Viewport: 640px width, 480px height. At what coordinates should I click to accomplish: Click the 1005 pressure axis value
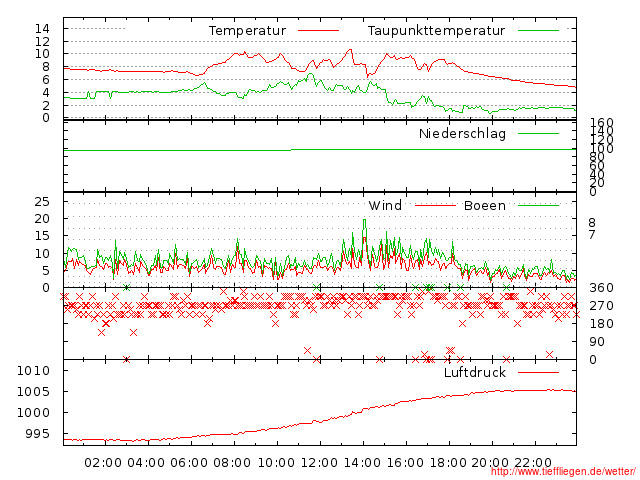(33, 392)
